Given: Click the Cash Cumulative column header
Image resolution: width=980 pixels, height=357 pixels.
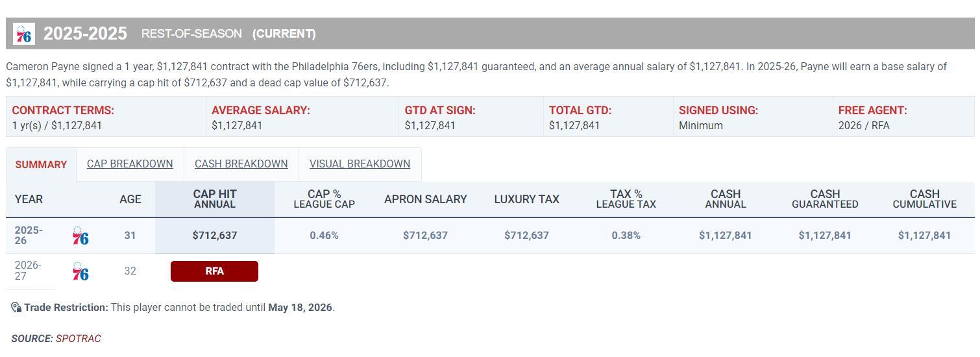Looking at the screenshot, I should (x=924, y=199).
